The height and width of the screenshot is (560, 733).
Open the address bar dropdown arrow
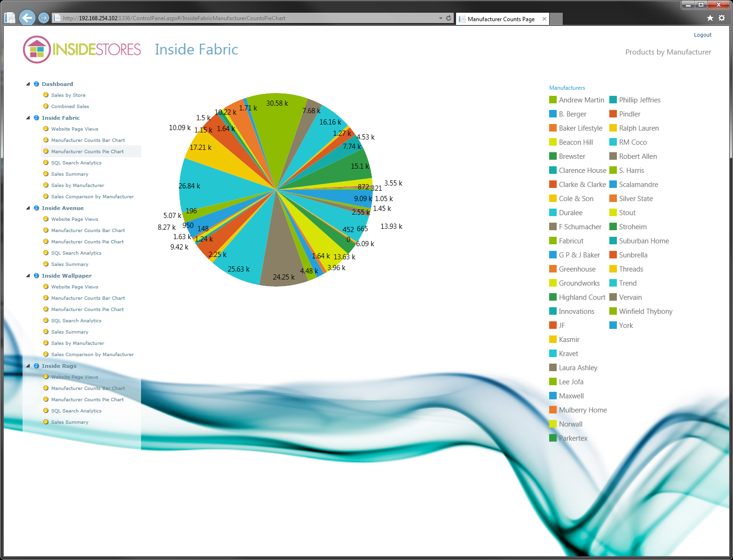pos(441,18)
